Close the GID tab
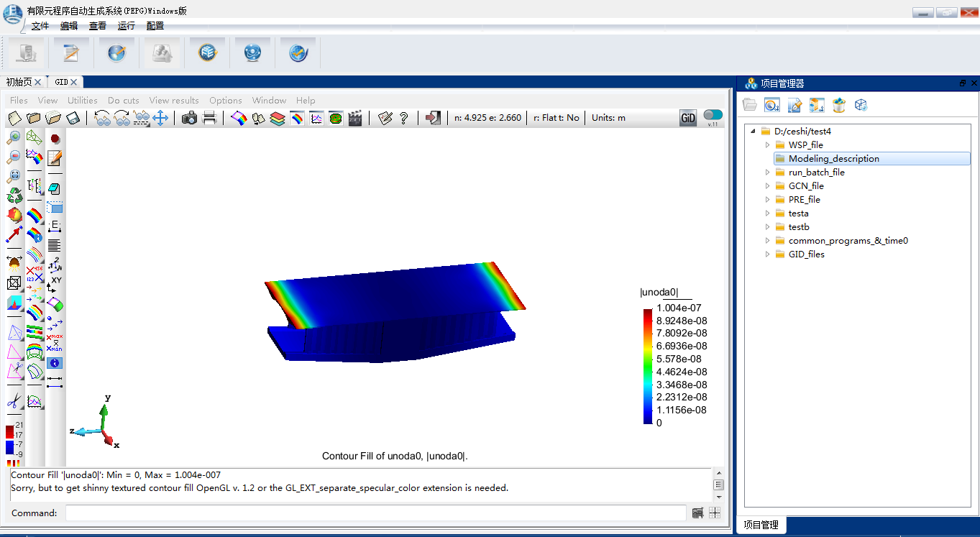980x537 pixels. pos(73,82)
